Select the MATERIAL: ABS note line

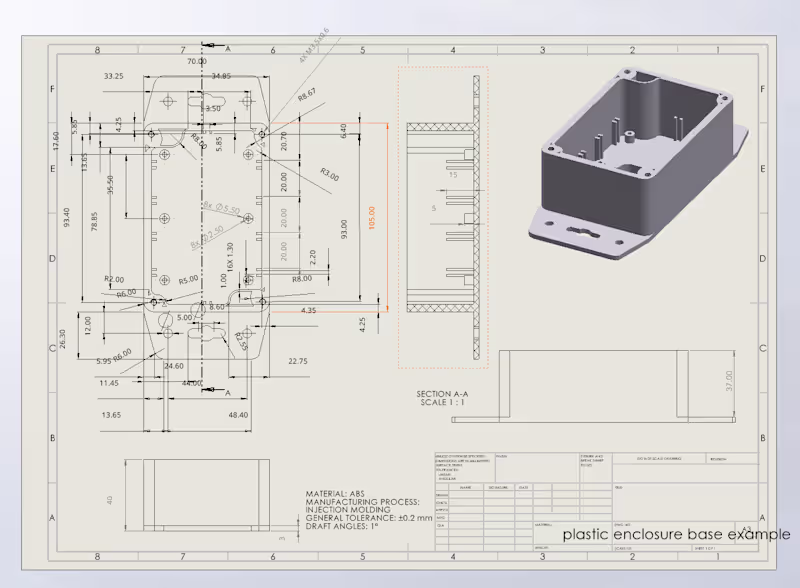[335, 494]
